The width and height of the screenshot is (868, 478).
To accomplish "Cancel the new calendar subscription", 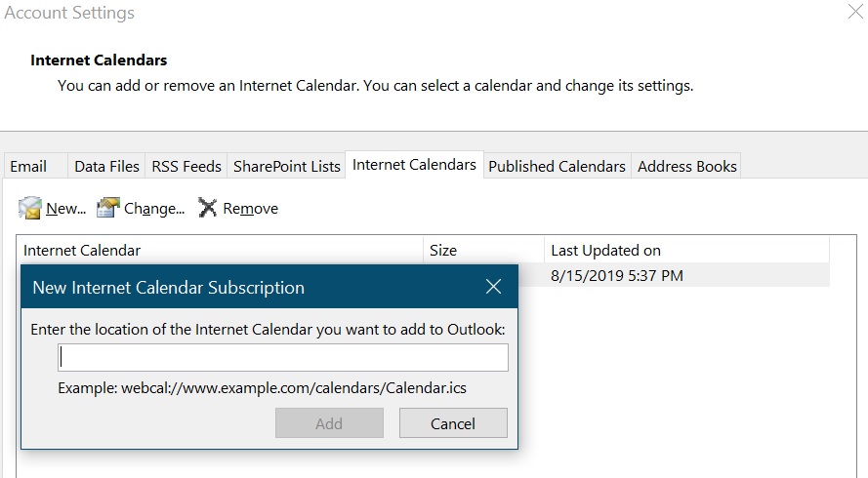I will click(453, 423).
